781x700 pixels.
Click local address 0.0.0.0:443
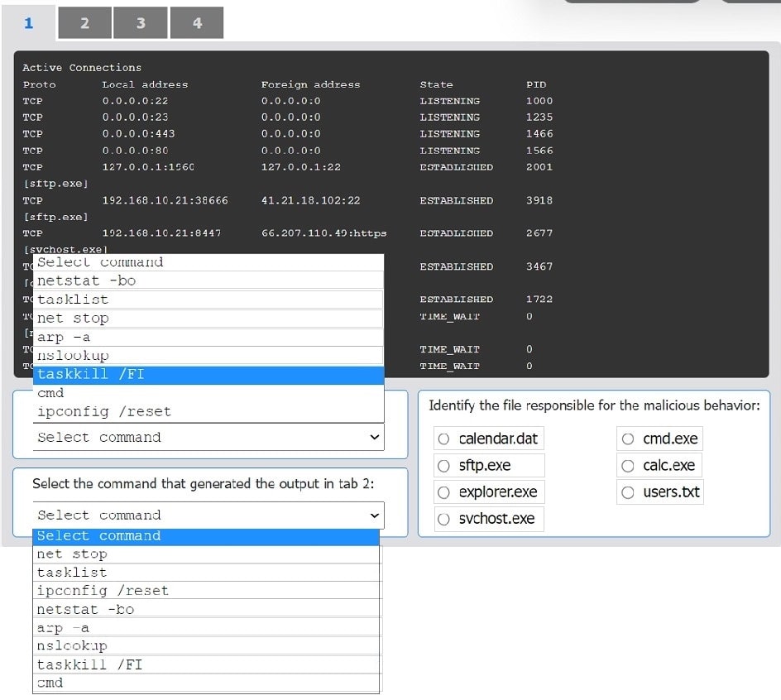coord(138,134)
